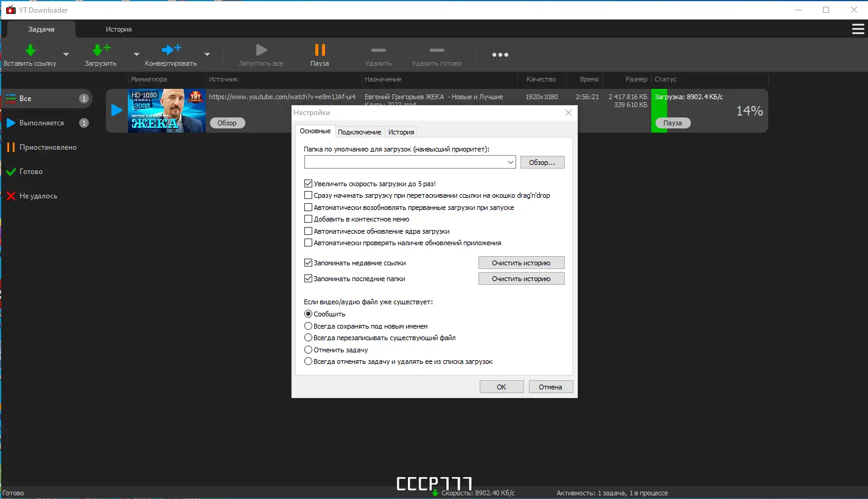This screenshot has height=499, width=868.
Task: Click the Отмена button
Action: 551,387
